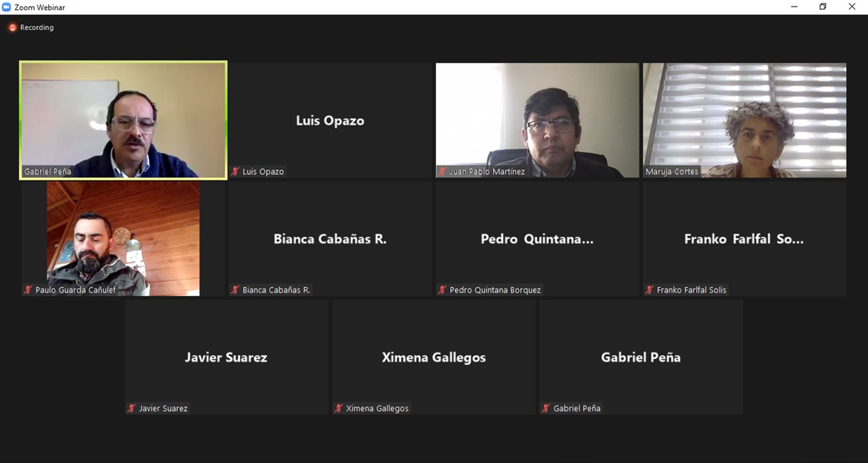This screenshot has height=463, width=868.
Task: Restore down the Zoom Webinar window
Action: pos(823,7)
